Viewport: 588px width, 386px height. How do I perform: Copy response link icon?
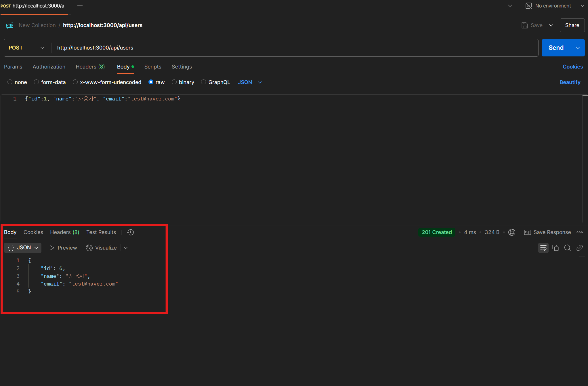(x=580, y=248)
